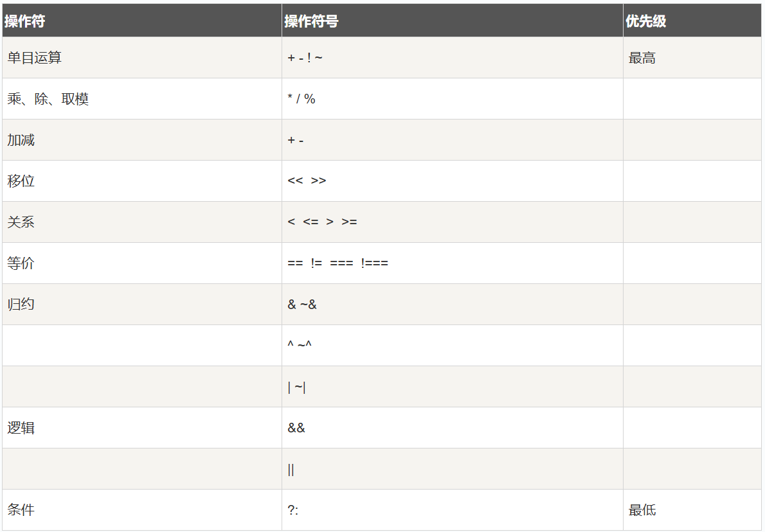765x532 pixels.
Task: Click the 逻辑 cell
Action: pyautogui.click(x=21, y=428)
